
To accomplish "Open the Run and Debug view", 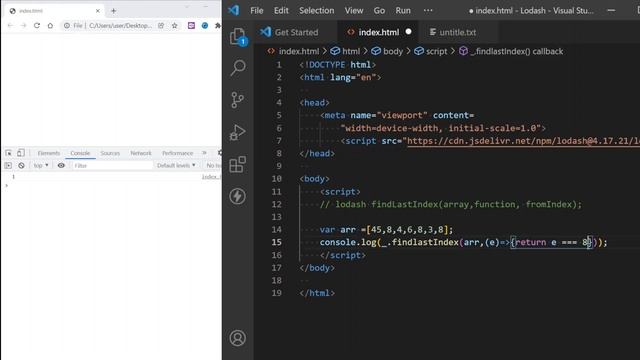I will pos(237,132).
